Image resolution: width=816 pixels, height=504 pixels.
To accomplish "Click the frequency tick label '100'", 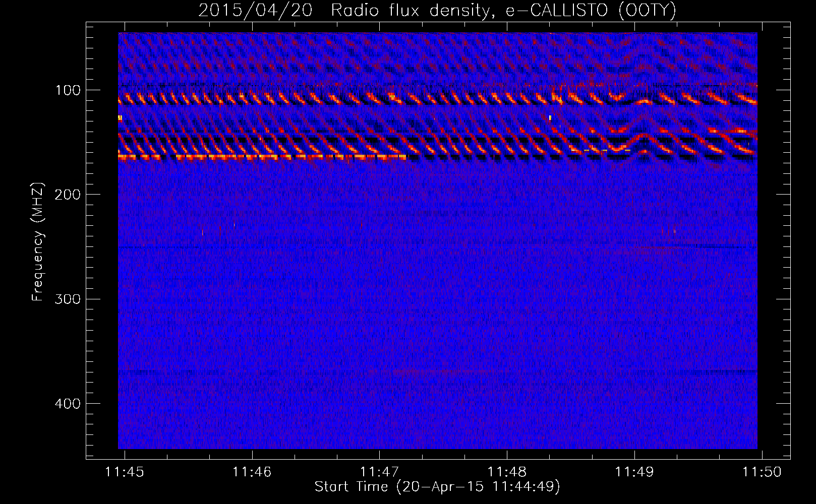I will click(68, 91).
